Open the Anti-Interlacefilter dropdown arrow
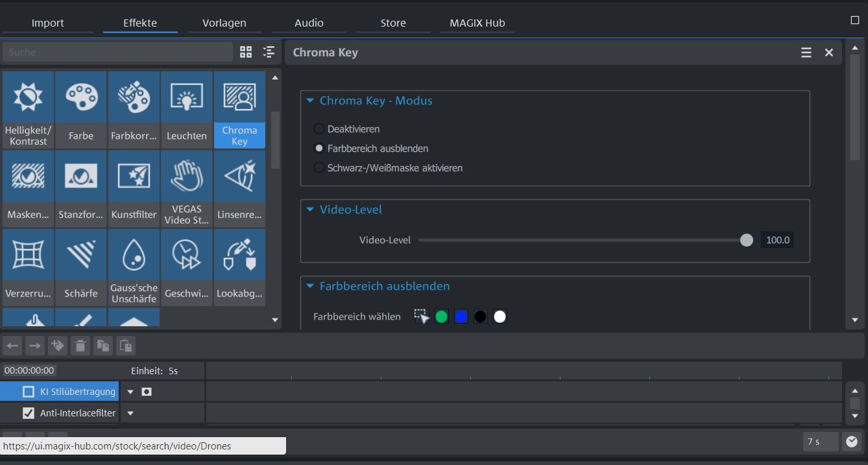Viewport: 868px width, 465px height. pyautogui.click(x=130, y=413)
